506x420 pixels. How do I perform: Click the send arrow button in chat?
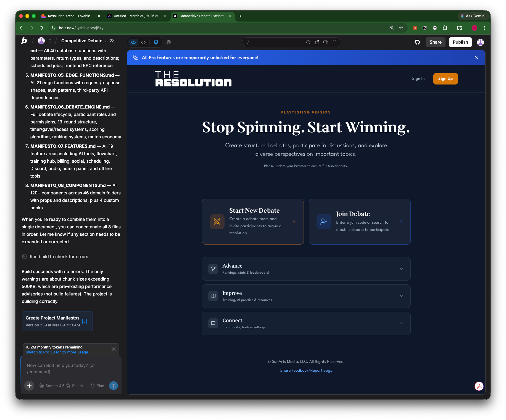click(114, 385)
